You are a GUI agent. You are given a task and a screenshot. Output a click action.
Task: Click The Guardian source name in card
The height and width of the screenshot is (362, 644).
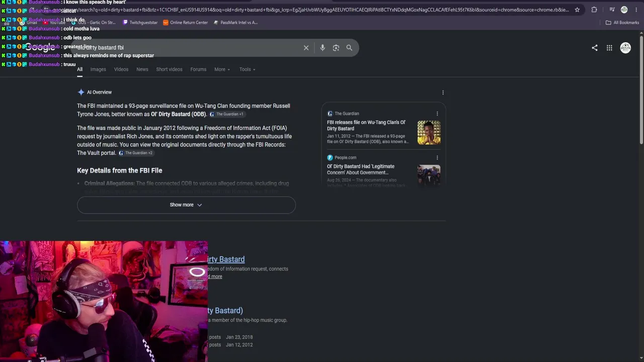tap(347, 114)
